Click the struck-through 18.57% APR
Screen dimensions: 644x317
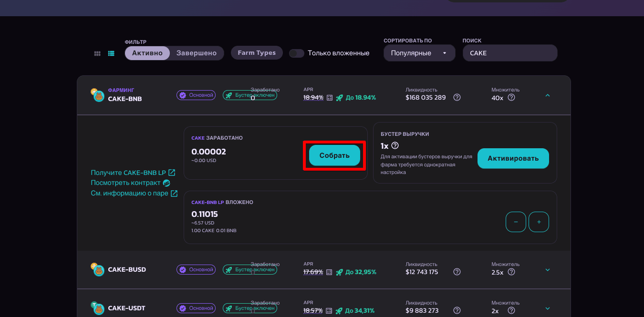313,311
